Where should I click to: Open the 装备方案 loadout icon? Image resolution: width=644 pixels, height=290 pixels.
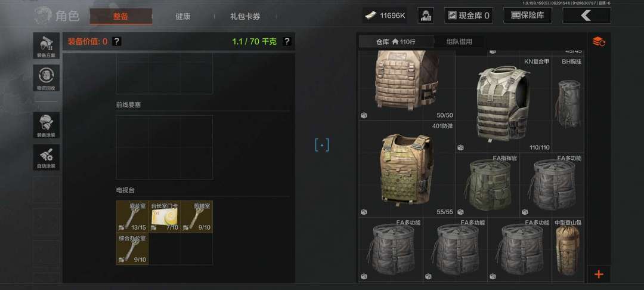(47, 46)
